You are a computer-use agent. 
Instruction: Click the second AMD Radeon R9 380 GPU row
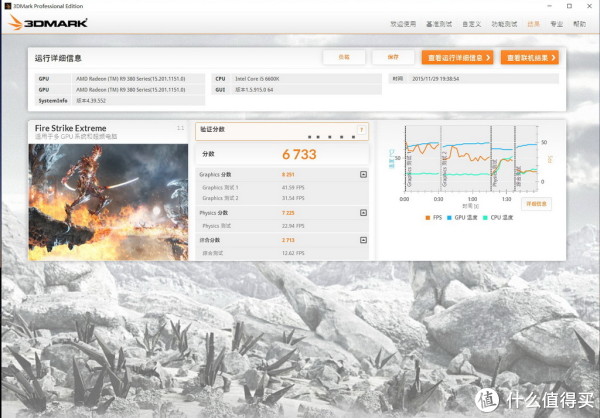click(120, 90)
